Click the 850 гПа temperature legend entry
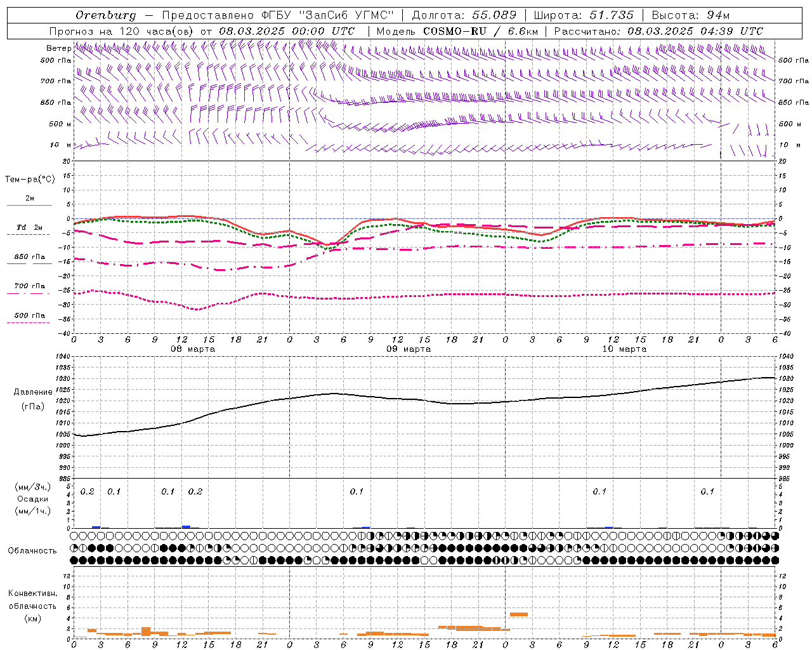 pos(30,256)
